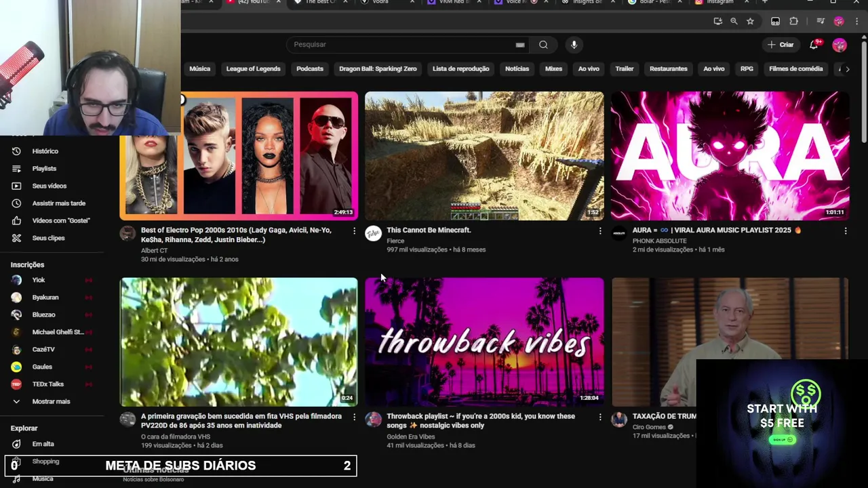Play the VHS tree footage thumbnail
868x488 pixels.
[239, 342]
